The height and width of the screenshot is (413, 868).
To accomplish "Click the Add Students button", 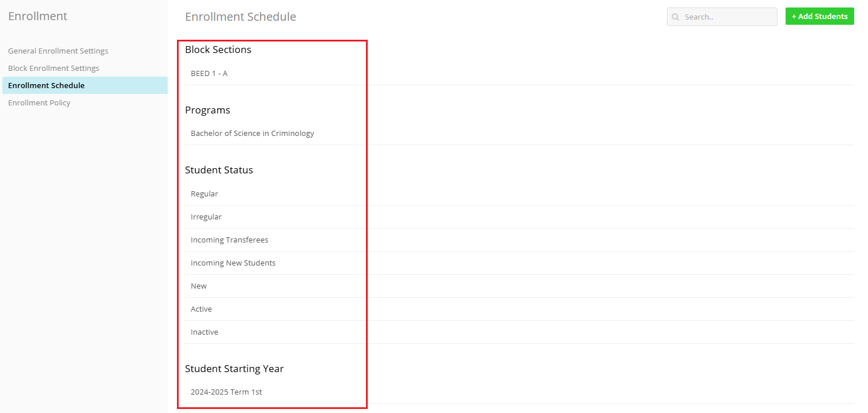I will pyautogui.click(x=819, y=17).
